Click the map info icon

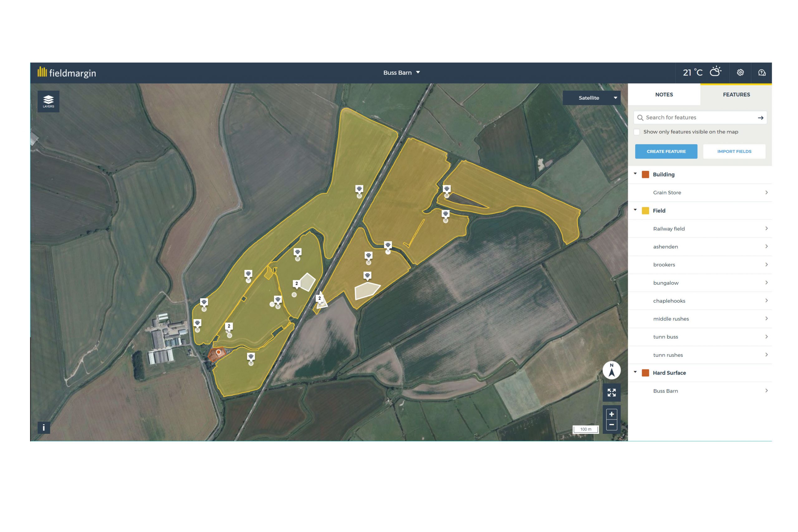point(43,428)
